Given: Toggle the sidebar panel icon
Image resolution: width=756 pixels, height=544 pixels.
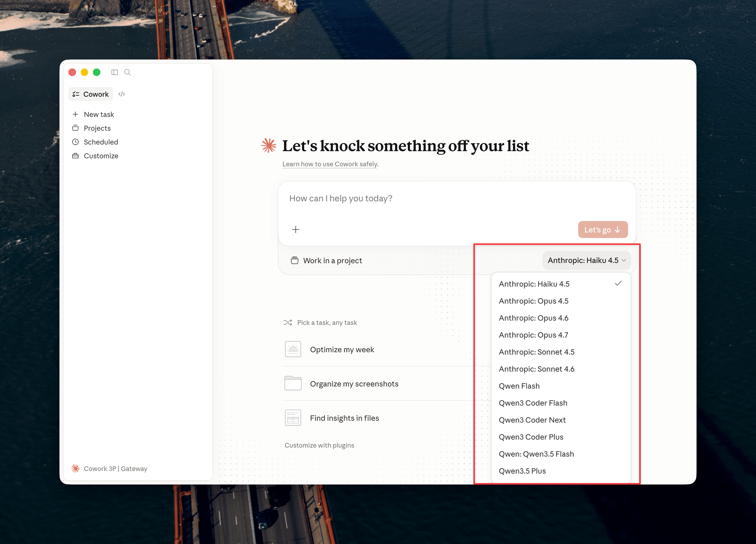Looking at the screenshot, I should click(115, 72).
